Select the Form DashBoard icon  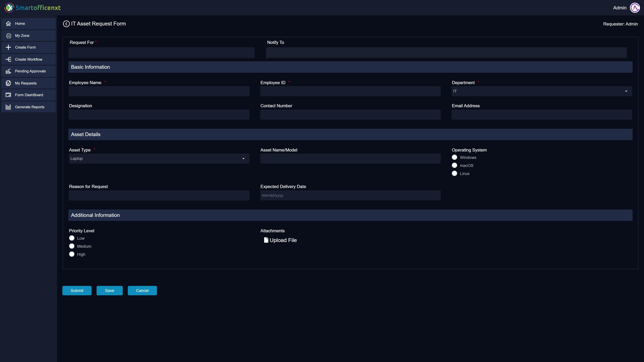point(9,95)
